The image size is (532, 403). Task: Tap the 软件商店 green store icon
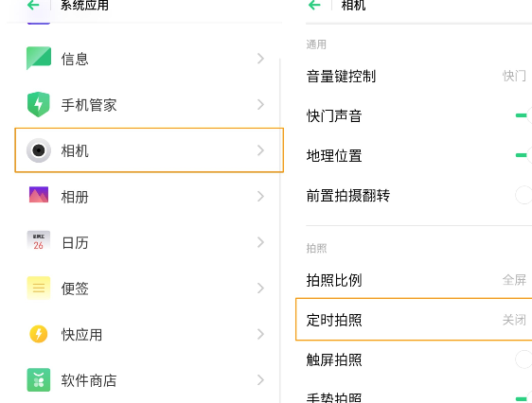pyautogui.click(x=39, y=380)
